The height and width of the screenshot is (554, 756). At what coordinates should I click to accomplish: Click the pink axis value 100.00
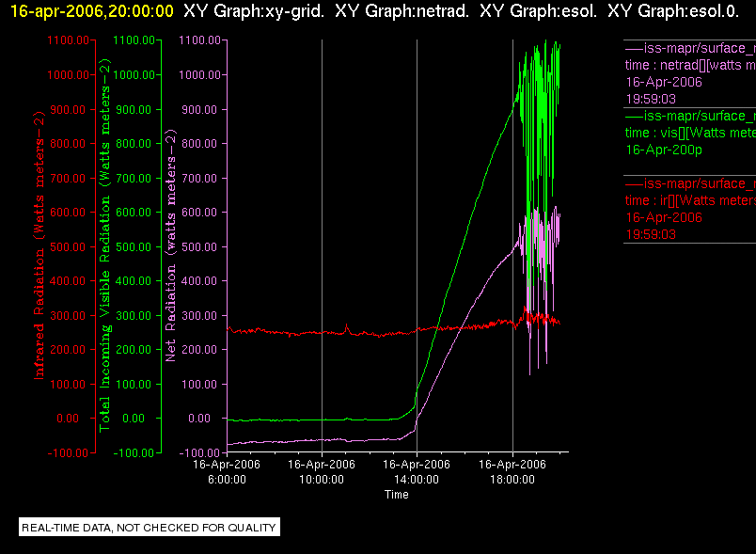(199, 385)
